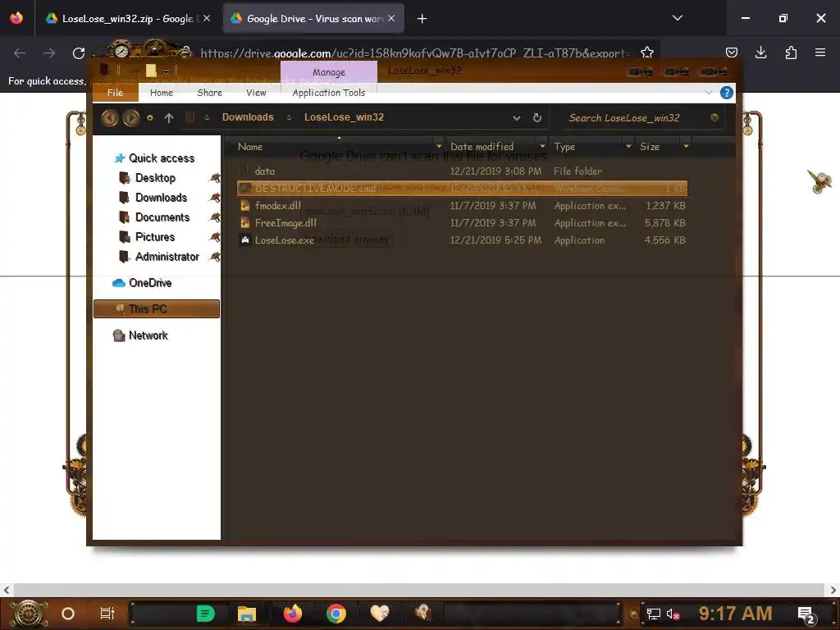Image resolution: width=840 pixels, height=630 pixels.
Task: Click the search magnifier in Explorer search box
Action: tap(714, 117)
